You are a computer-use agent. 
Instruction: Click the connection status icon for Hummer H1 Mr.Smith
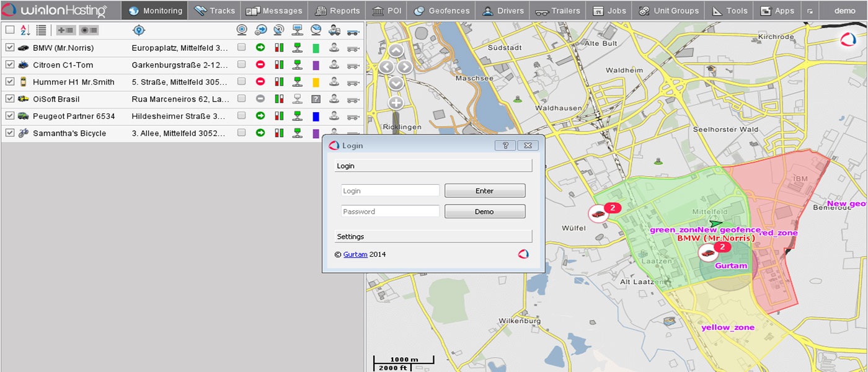tap(297, 81)
